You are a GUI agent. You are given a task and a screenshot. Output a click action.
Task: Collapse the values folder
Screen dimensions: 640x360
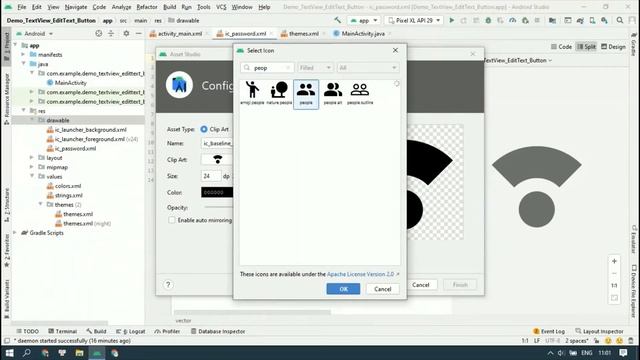click(x=31, y=176)
